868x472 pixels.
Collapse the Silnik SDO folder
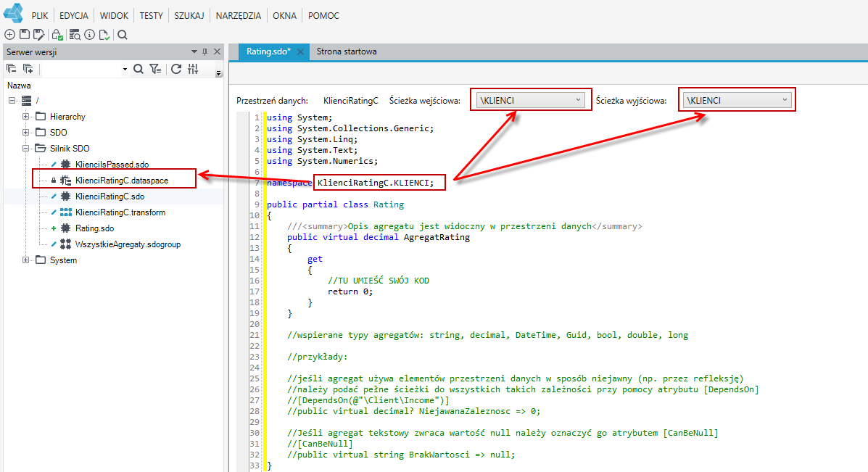click(25, 149)
